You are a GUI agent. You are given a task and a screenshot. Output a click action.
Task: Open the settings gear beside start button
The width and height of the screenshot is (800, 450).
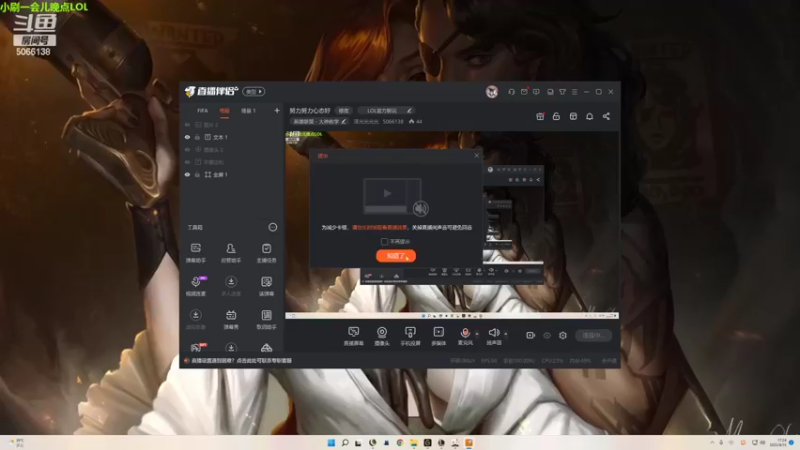tap(563, 335)
